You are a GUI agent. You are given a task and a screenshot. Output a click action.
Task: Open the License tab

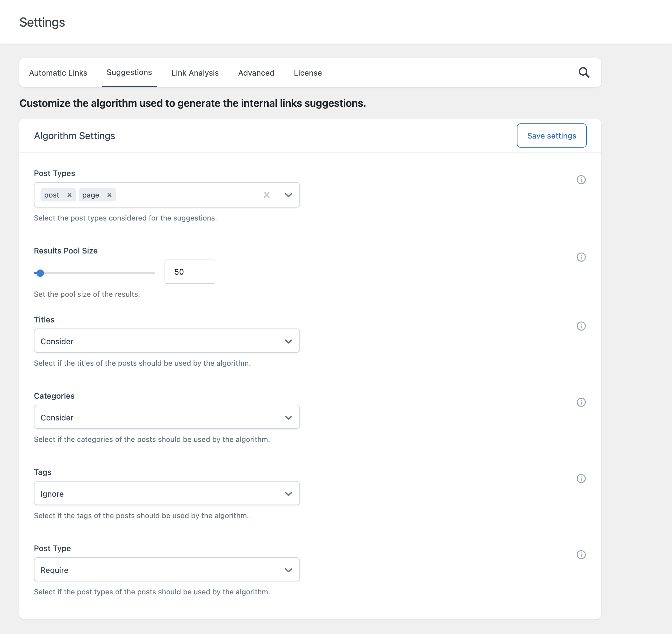[x=308, y=73]
